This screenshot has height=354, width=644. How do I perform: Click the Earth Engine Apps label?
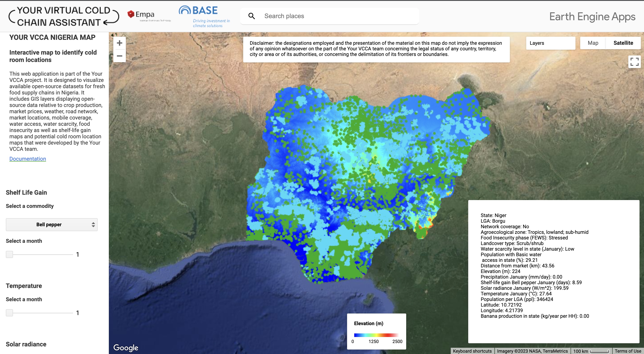tap(592, 17)
